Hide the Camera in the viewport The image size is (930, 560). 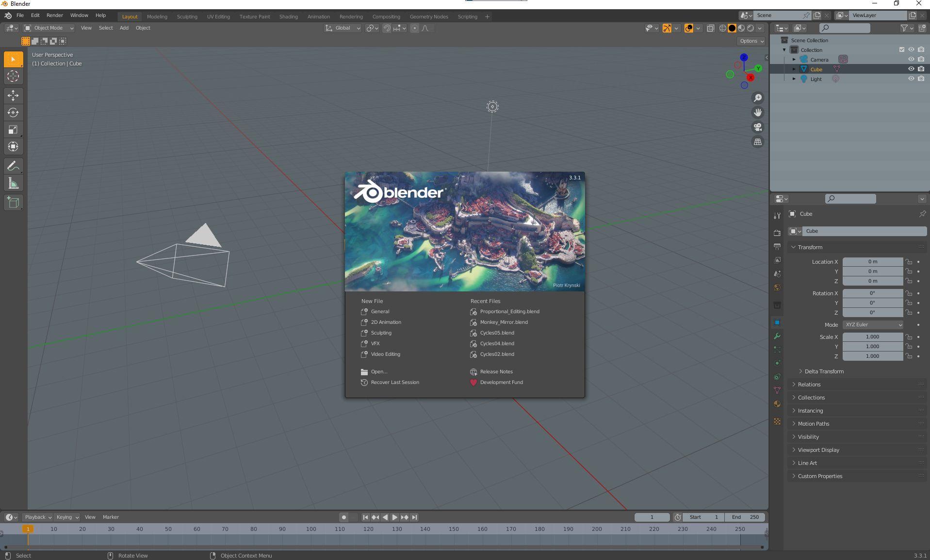(x=911, y=59)
